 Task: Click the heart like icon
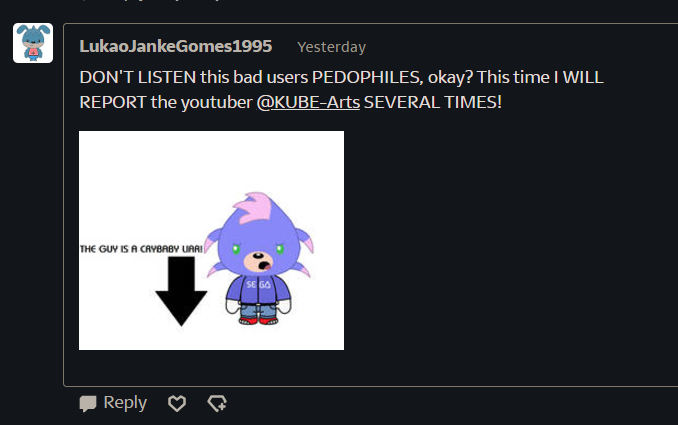pyautogui.click(x=177, y=403)
